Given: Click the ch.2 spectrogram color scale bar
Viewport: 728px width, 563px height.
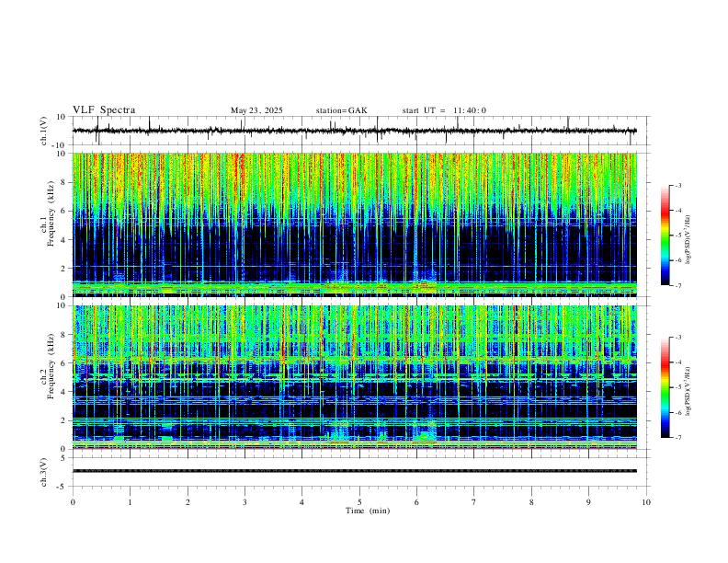Looking at the screenshot, I should pyautogui.click(x=665, y=387).
